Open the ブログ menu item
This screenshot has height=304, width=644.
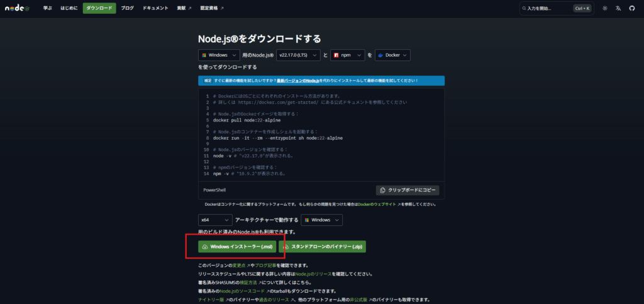127,8
